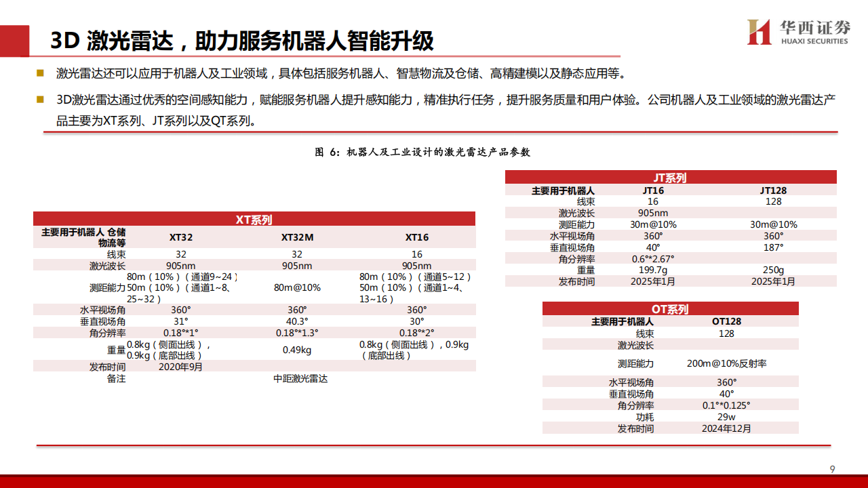Select the '0.6°*2.67°' angular resolution cell

[653, 259]
